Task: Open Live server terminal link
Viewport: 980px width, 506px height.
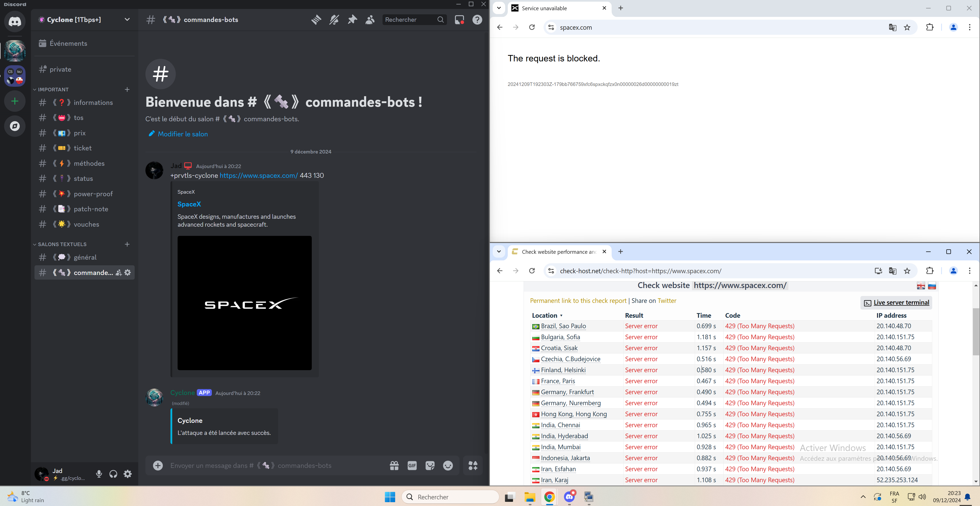Action: (901, 302)
